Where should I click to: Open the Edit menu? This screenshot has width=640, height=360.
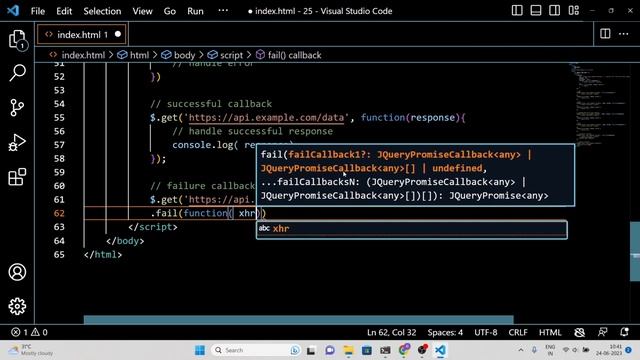(x=64, y=11)
